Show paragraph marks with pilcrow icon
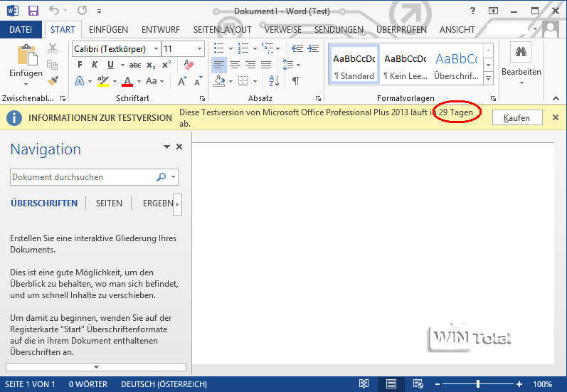Viewport: 567px width, 392px height. 296,81
